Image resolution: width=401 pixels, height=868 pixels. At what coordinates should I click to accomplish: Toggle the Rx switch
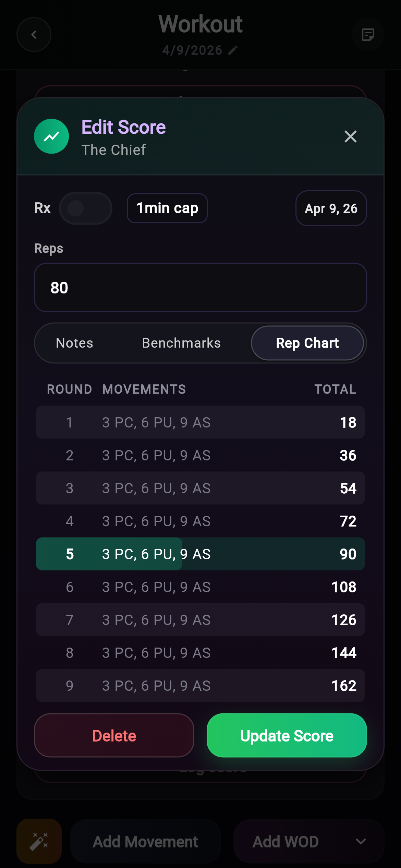tap(85, 208)
